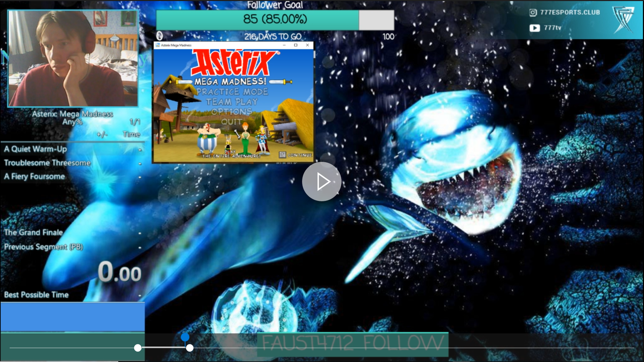Click the left white scrubber handle
This screenshot has width=644, height=362.
(138, 348)
